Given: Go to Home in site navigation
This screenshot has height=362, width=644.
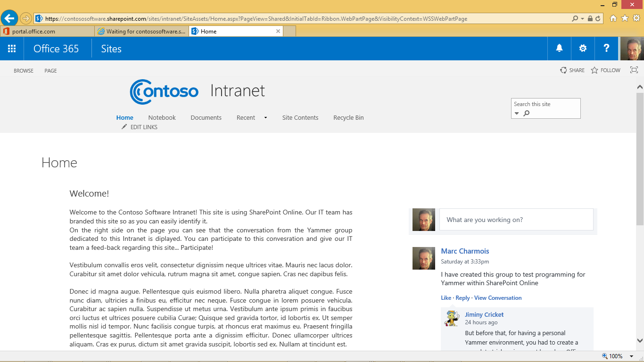Looking at the screenshot, I should (x=125, y=118).
